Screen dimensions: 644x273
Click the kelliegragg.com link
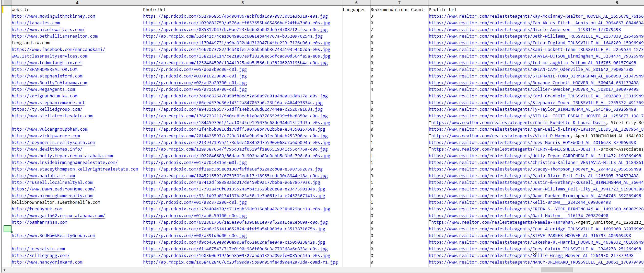tap(41, 255)
